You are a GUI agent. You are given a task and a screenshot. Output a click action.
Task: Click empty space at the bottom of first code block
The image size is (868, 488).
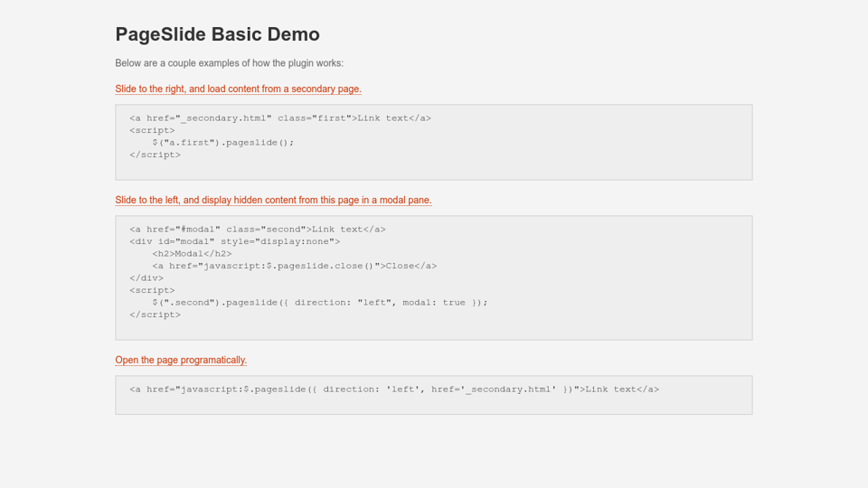434,170
